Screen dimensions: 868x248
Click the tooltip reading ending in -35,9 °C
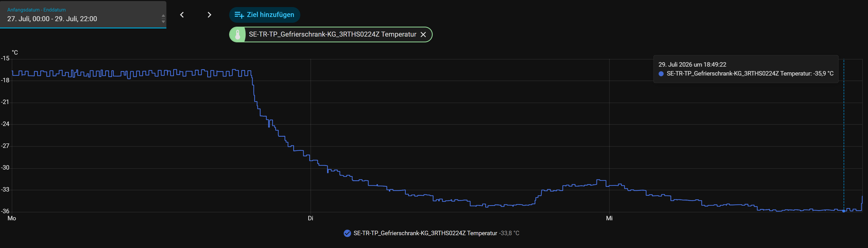[x=750, y=74]
